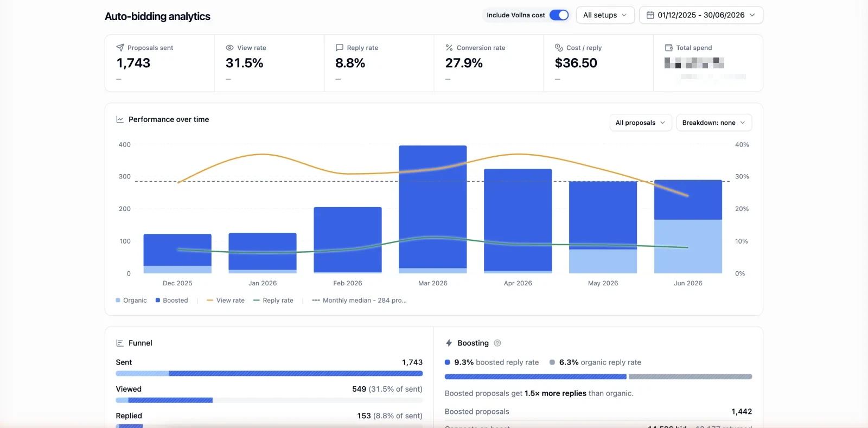
Task: Click the View rate eye icon
Action: tap(229, 48)
